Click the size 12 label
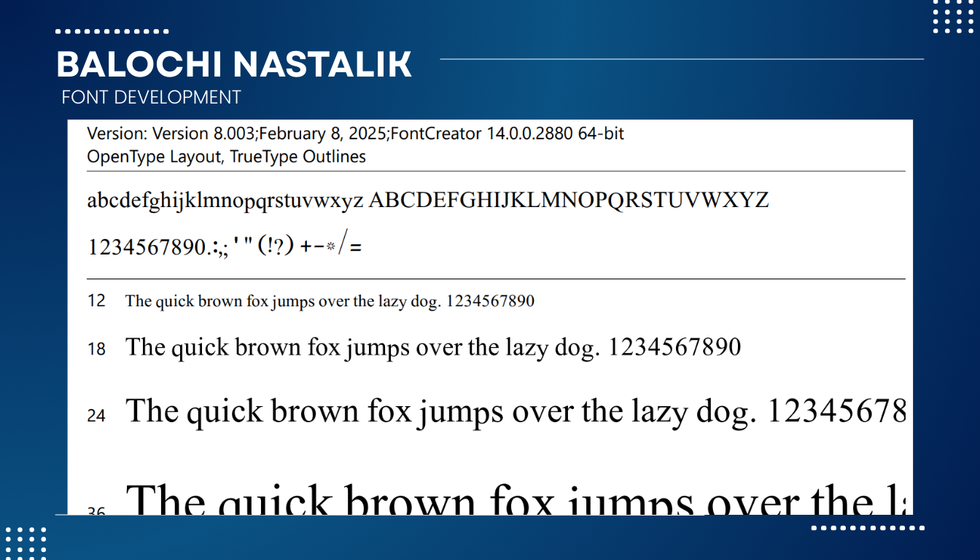This screenshot has width=980, height=560. 96,300
